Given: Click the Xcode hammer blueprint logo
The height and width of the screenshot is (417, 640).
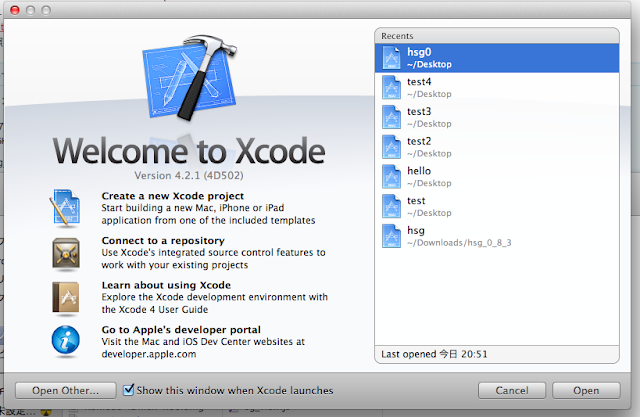Looking at the screenshot, I should click(x=190, y=78).
